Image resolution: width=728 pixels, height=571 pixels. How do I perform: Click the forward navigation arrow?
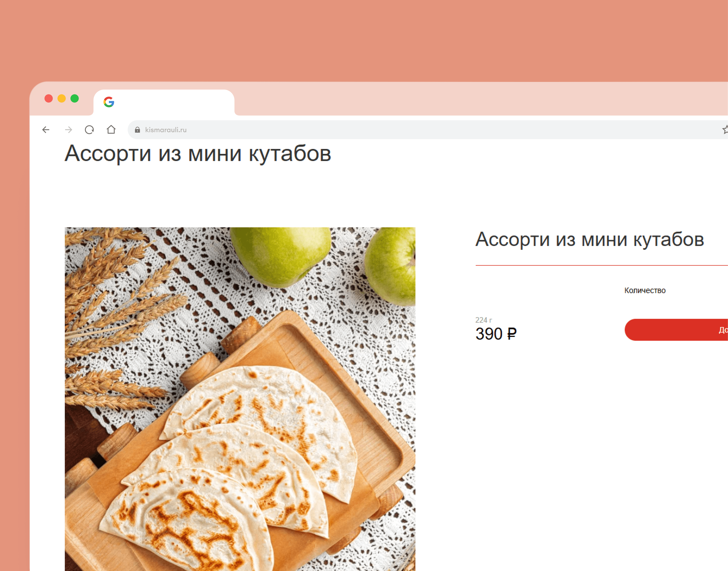[69, 130]
